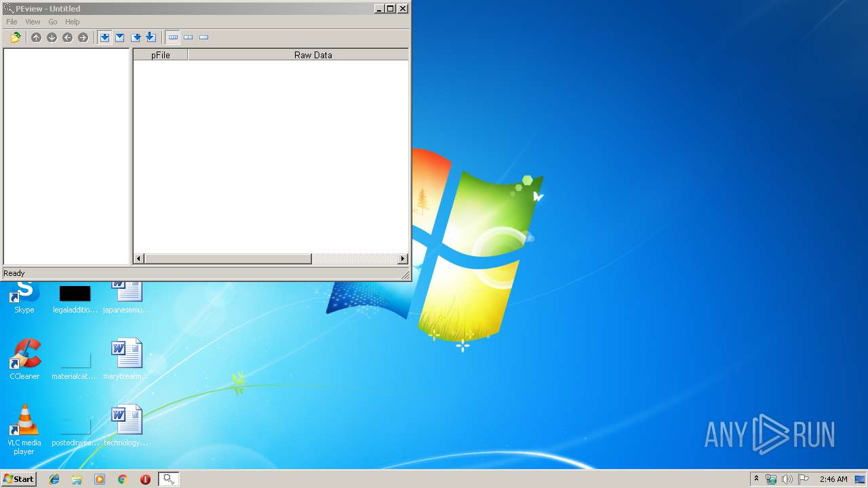Click the up arrow navigation button
Viewport: 868px width, 488px height.
[x=36, y=37]
